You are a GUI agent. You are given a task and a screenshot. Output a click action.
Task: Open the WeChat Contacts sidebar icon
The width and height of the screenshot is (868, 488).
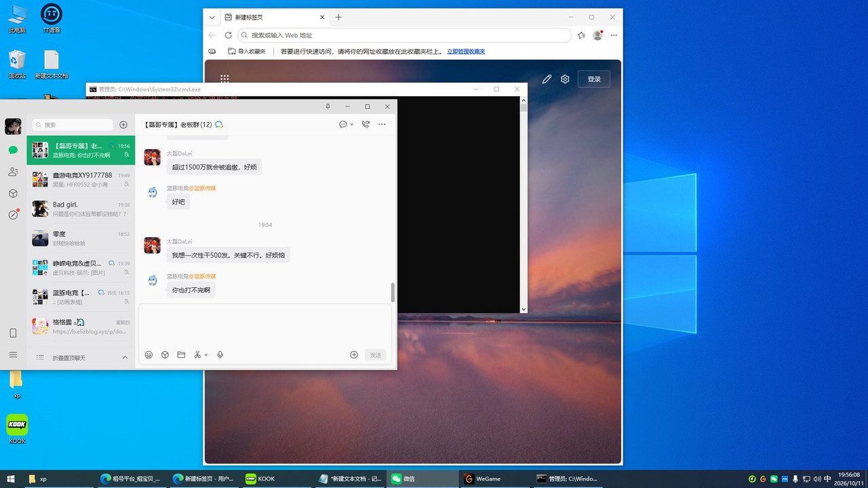[x=13, y=172]
